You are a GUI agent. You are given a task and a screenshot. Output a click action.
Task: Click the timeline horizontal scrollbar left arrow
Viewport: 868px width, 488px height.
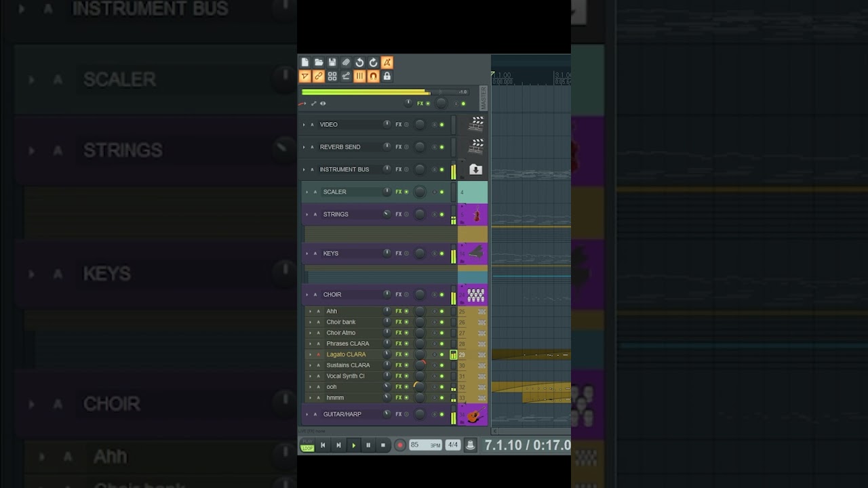click(x=495, y=431)
